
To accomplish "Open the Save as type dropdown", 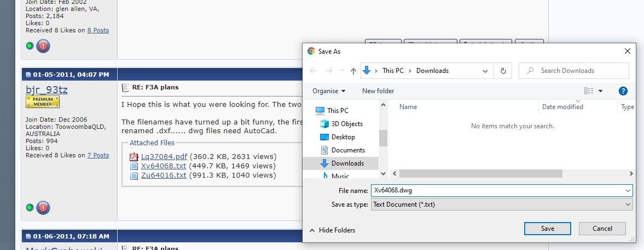I will pyautogui.click(x=627, y=204).
